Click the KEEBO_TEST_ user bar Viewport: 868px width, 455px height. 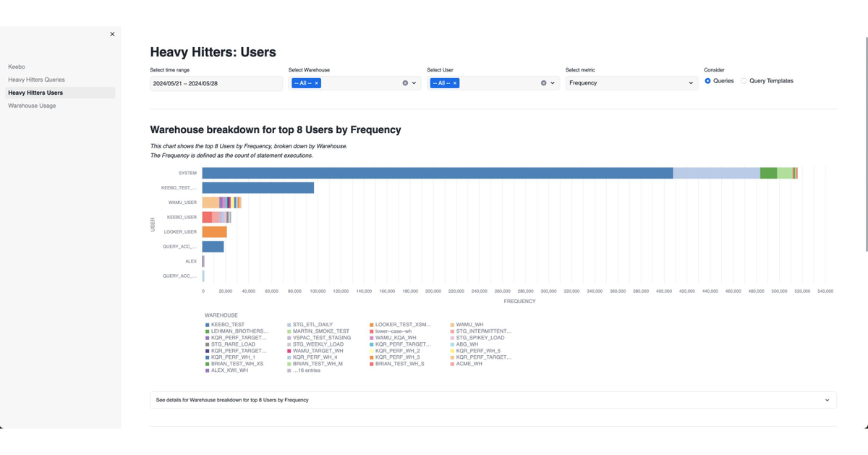[258, 188]
